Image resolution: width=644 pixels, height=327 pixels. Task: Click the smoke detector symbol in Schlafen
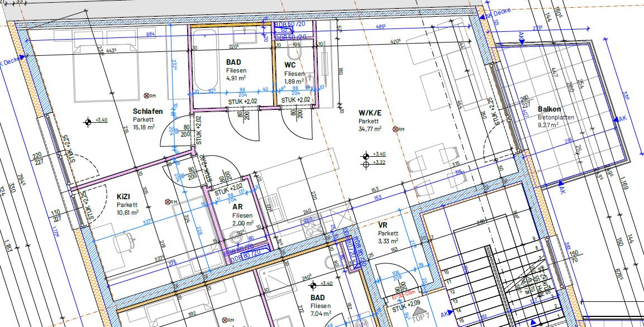(x=146, y=96)
